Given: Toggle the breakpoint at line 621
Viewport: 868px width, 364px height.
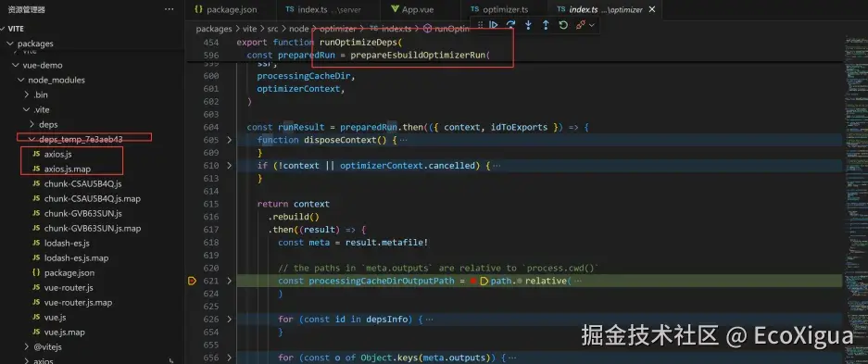Looking at the screenshot, I should pos(192,281).
